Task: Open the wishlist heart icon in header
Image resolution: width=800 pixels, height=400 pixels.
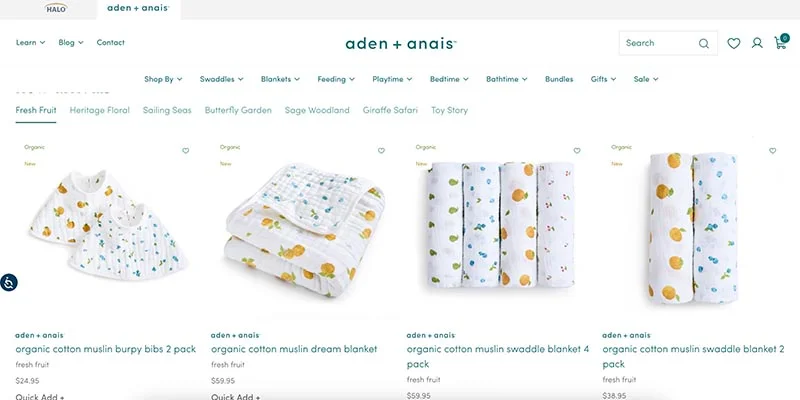Action: pos(734,43)
